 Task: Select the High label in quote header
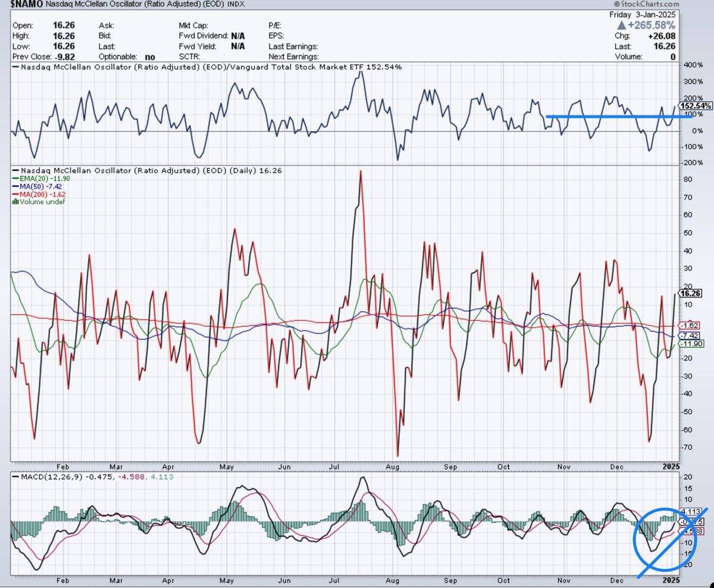pos(21,36)
